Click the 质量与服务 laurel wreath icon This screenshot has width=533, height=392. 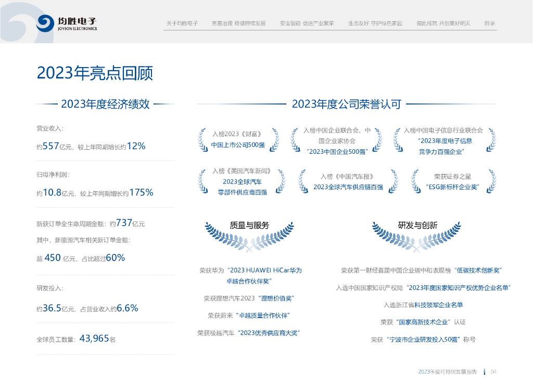coord(249,237)
